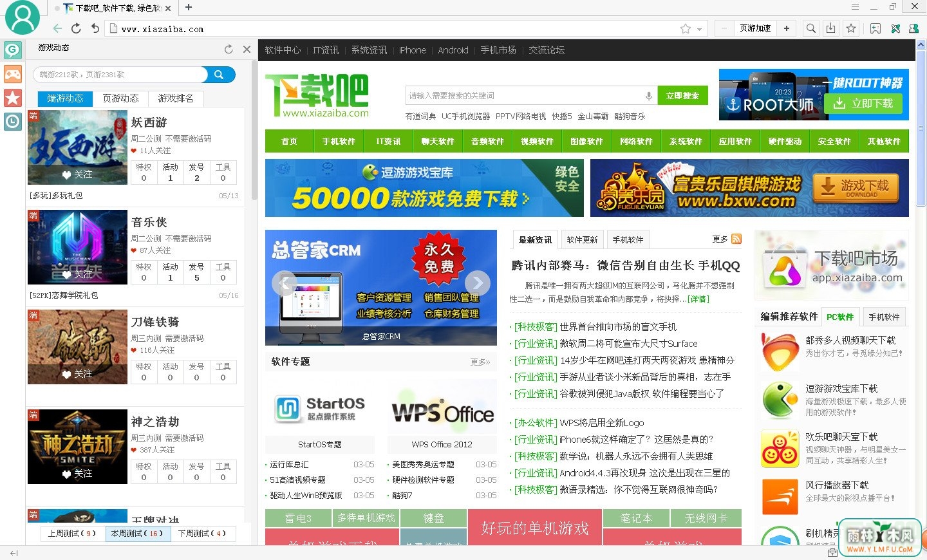Click the 游戏下载 banner button
Image resolution: width=927 pixels, height=560 pixels.
click(856, 187)
